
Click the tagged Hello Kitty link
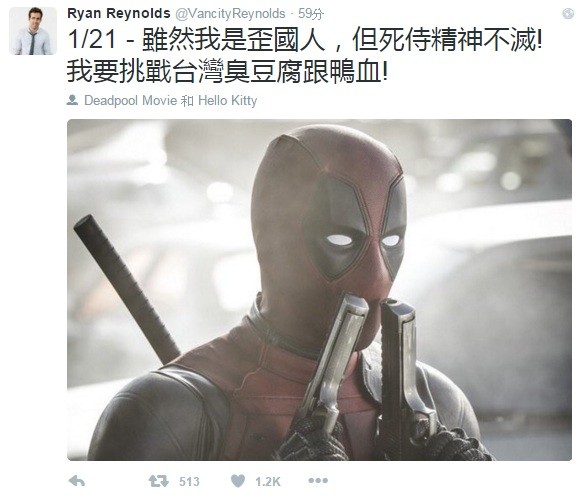228,100
